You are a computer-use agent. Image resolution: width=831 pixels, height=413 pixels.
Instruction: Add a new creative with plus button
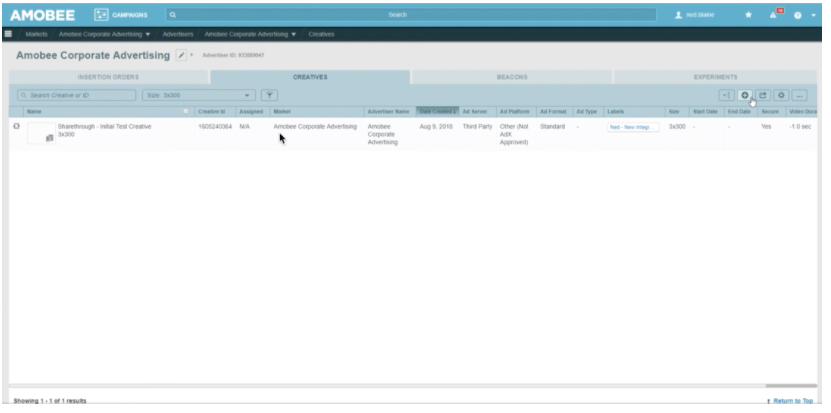pos(745,95)
